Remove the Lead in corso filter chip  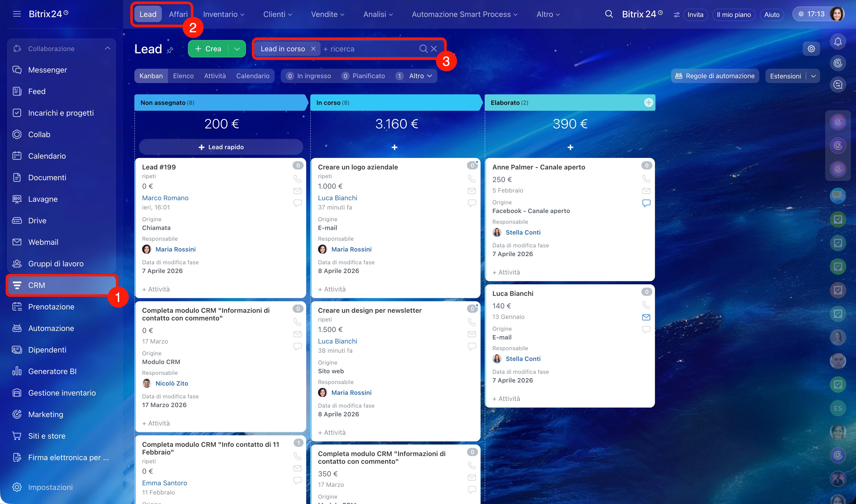[313, 49]
